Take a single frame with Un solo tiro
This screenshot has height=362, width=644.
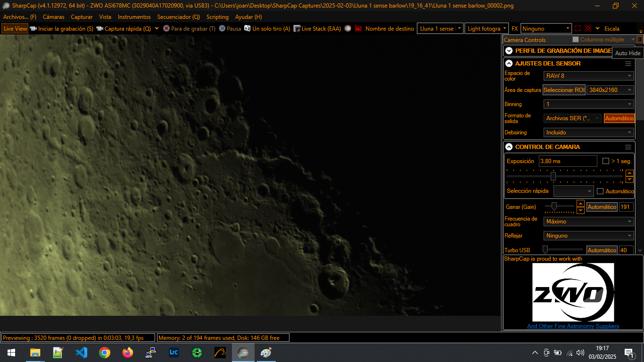click(x=267, y=28)
